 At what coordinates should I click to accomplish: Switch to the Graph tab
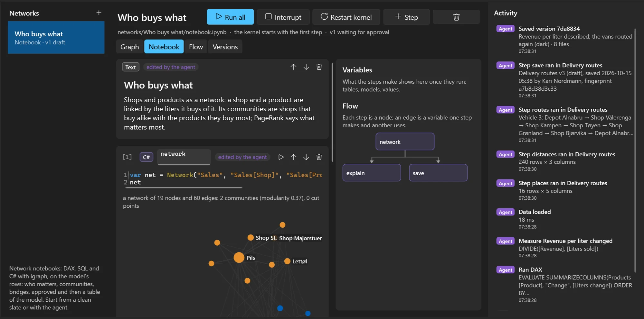click(x=130, y=47)
